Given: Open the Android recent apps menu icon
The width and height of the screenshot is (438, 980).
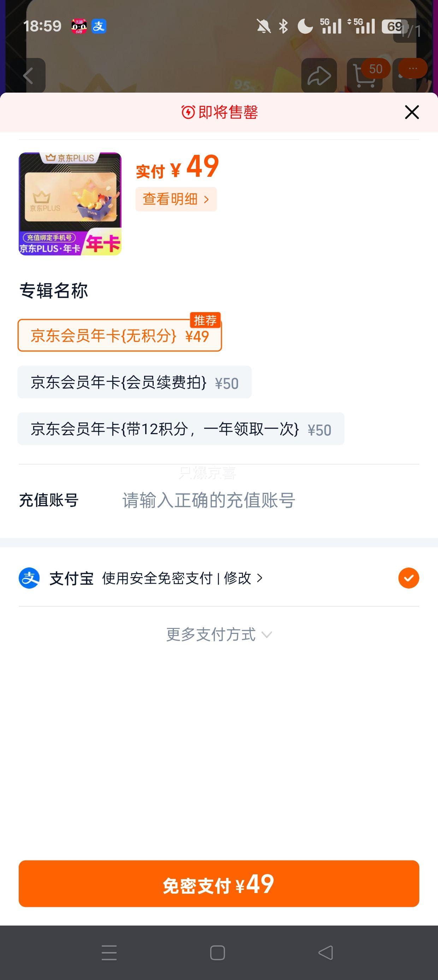Looking at the screenshot, I should point(109,953).
